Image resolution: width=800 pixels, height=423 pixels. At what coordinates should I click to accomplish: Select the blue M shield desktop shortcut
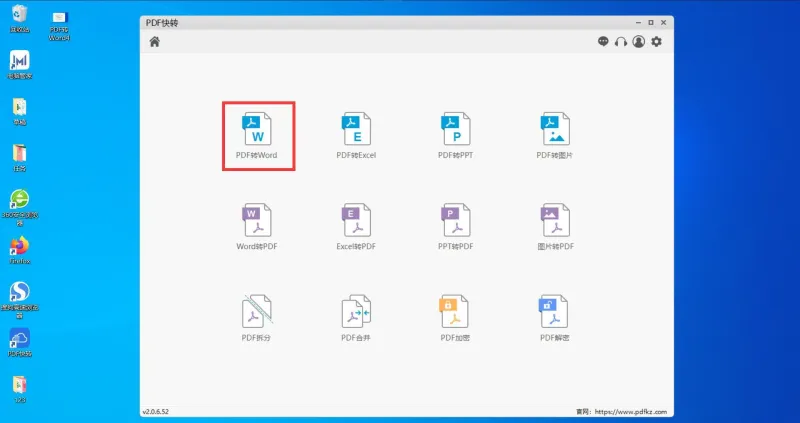19,65
